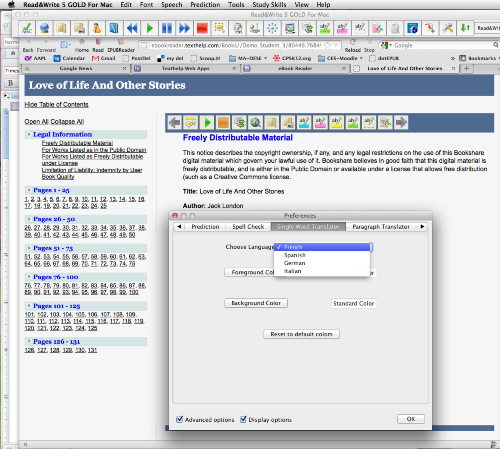This screenshot has width=500, height=449.
Task: Click the Background Color button
Action: tap(256, 303)
